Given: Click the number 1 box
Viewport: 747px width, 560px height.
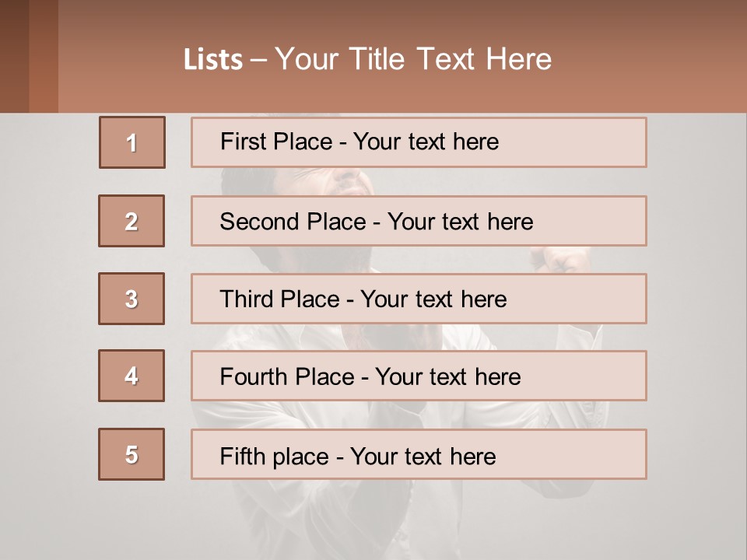Looking at the screenshot, I should point(132,142).
